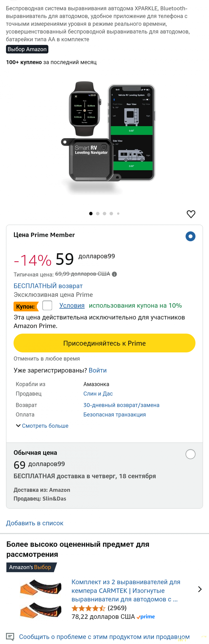Click '30-дневный возврат/замена' return policy link
Viewport: 209px width, 644px height.
click(121, 405)
